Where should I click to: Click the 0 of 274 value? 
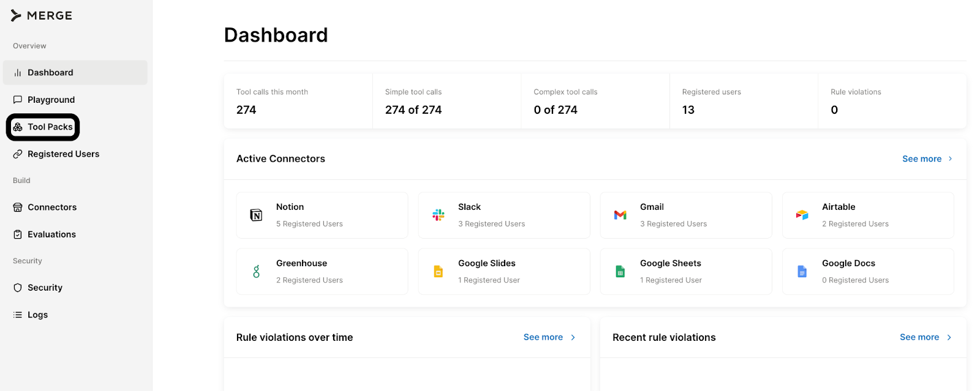point(556,110)
